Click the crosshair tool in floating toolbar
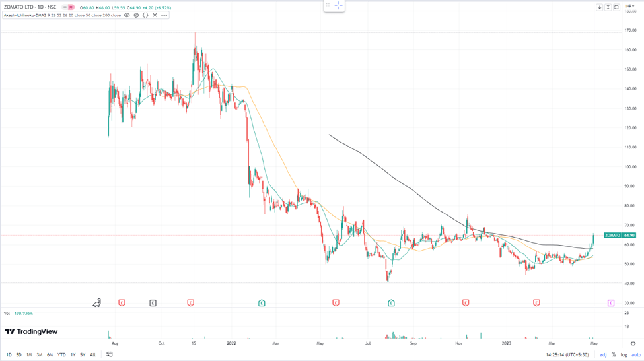The image size is (644, 361). pyautogui.click(x=338, y=5)
